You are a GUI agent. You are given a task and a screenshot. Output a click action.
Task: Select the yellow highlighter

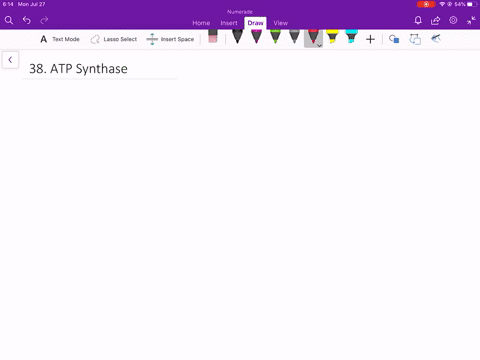[332, 37]
